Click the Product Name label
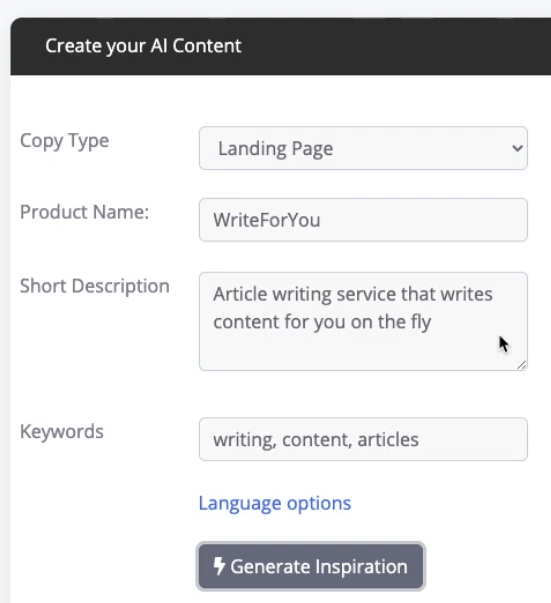 84,212
